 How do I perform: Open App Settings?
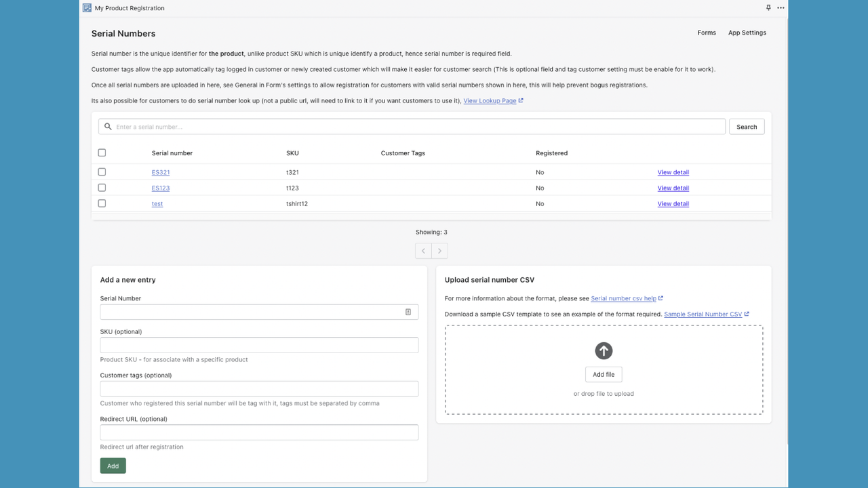(747, 33)
